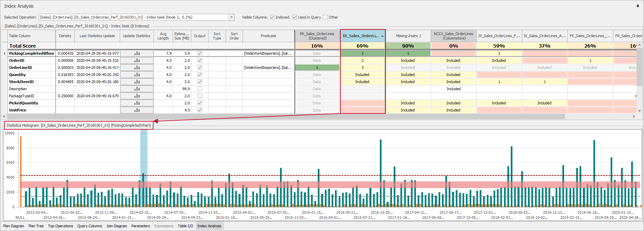
Task: Select the StockItemID row name
Action: [x=21, y=82]
